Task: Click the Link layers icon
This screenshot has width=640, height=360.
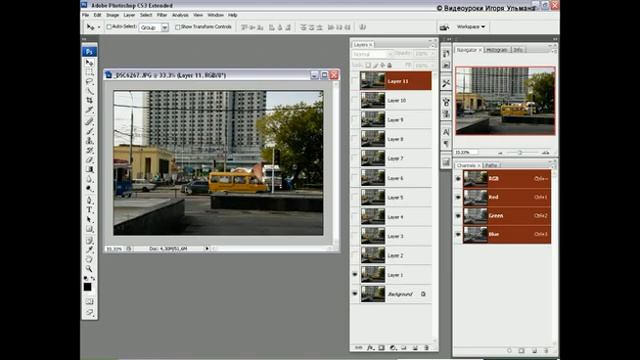Action: [x=358, y=348]
